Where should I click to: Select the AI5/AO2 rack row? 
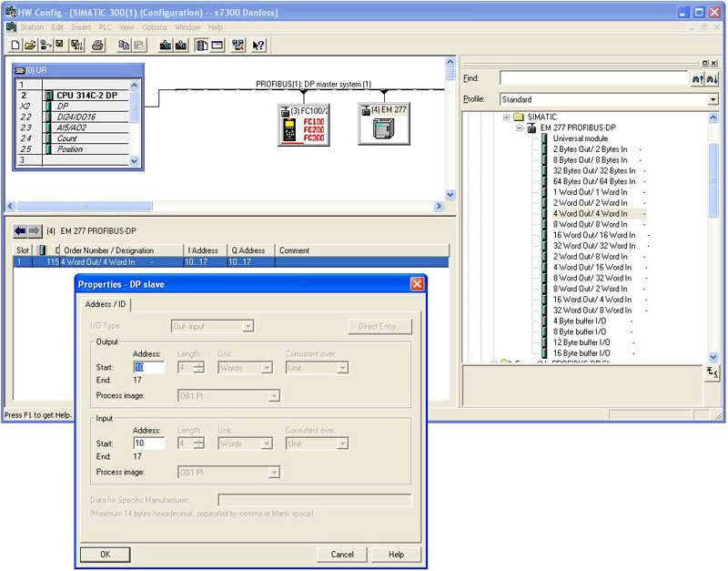73,127
